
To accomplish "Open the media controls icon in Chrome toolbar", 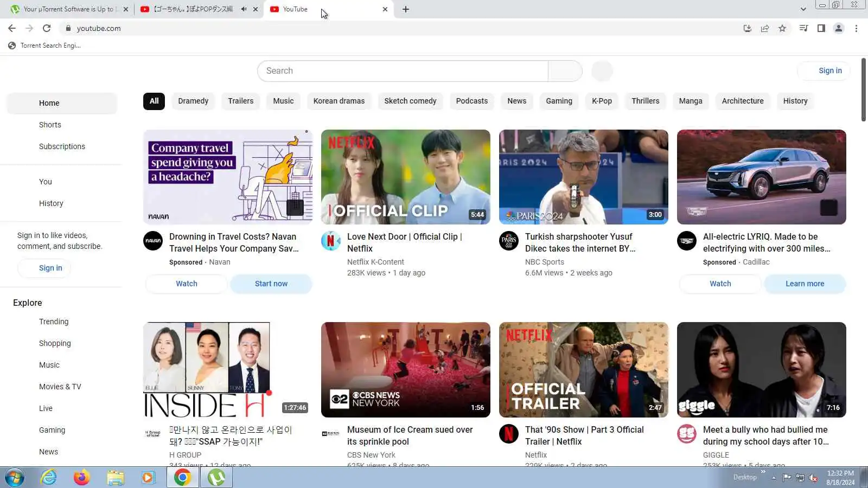I will click(804, 28).
